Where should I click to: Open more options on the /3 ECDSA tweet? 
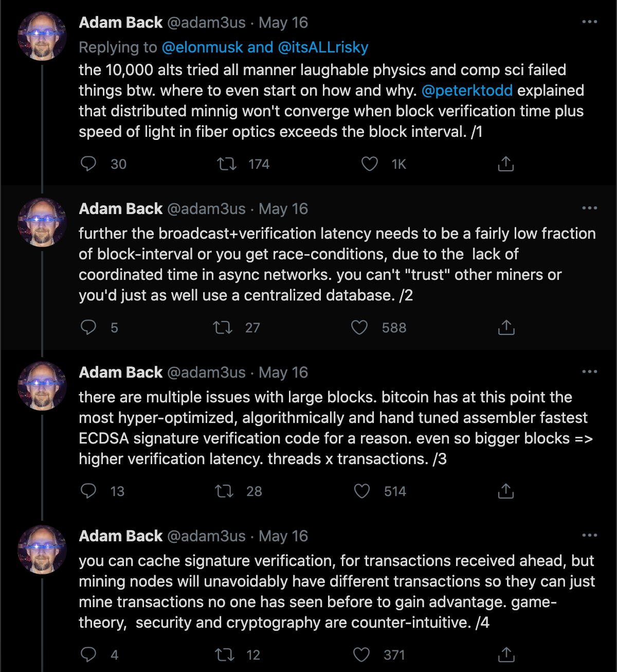pyautogui.click(x=589, y=372)
